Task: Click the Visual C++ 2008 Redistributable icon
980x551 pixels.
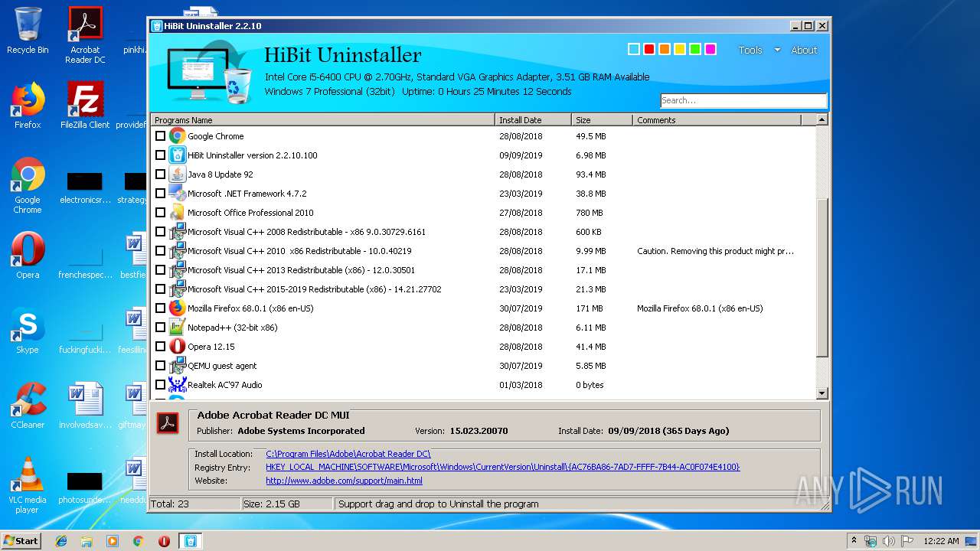Action: point(177,232)
